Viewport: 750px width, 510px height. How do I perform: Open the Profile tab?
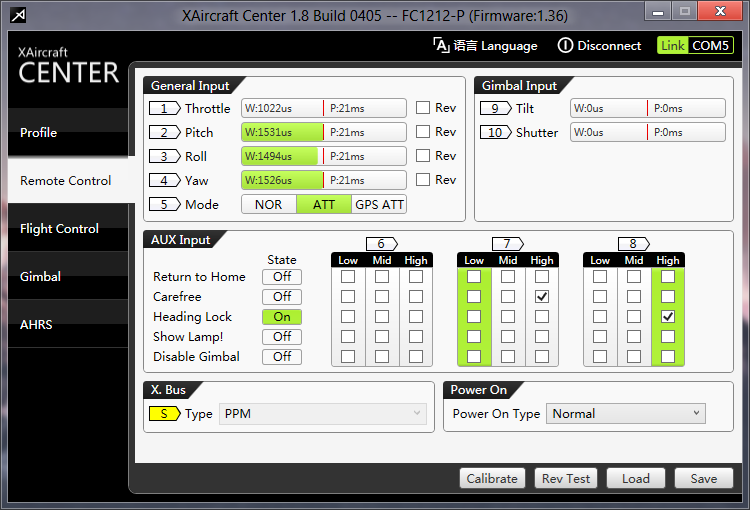(68, 133)
